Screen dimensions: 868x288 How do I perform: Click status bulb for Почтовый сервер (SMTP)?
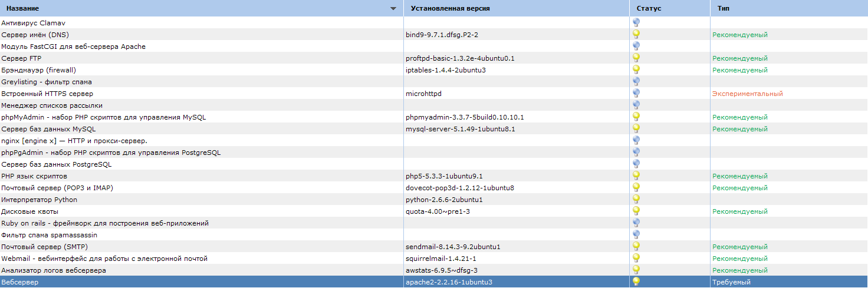[x=636, y=246]
